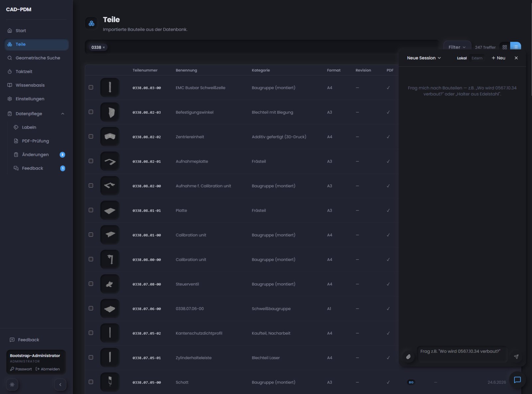Switch to grid view icon
The height and width of the screenshot is (394, 532).
[505, 47]
